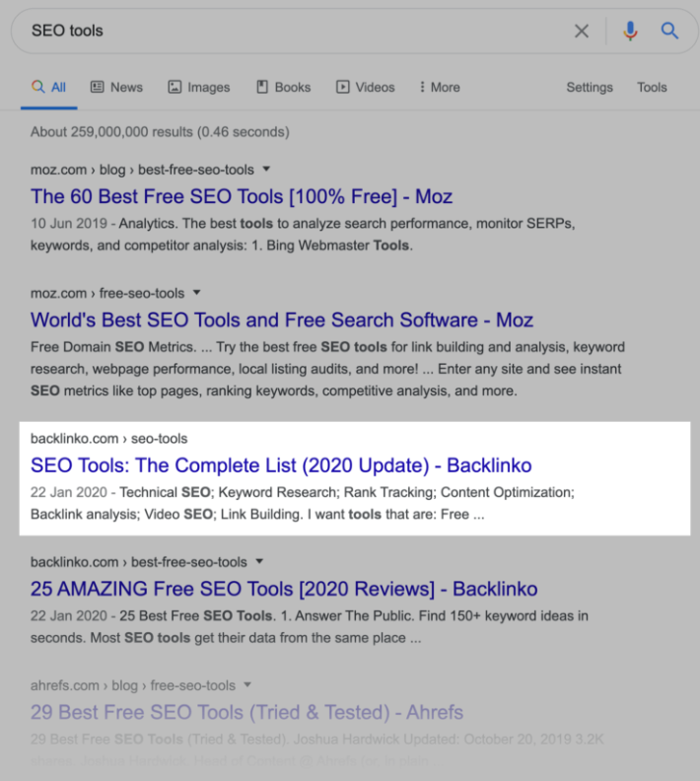Submit the query with the magnifier search icon
Viewport: 700px width, 781px height.
[669, 31]
